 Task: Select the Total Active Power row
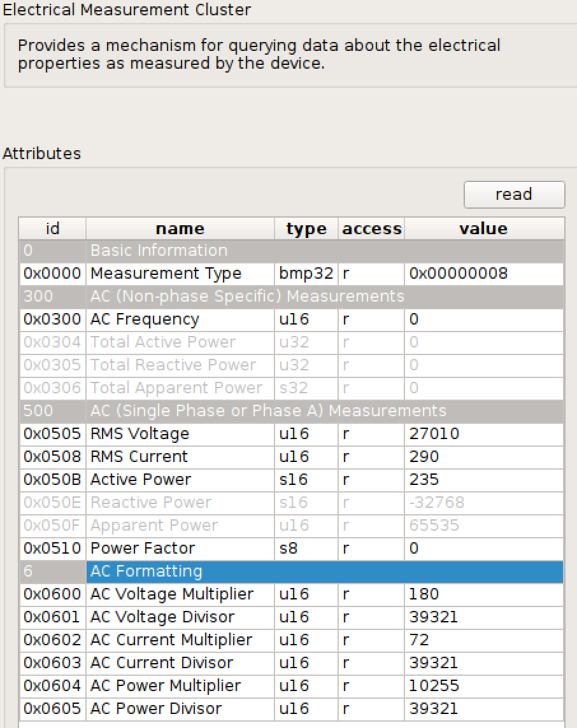291,342
